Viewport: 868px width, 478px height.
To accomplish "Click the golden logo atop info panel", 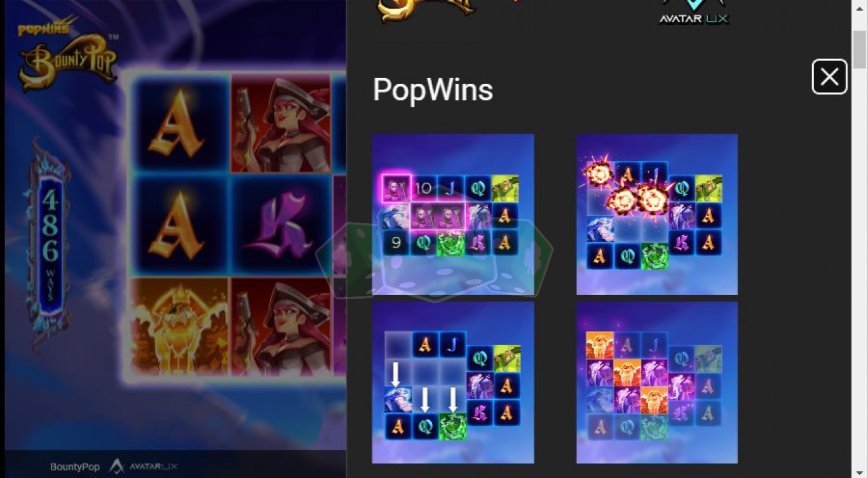I will coord(427,10).
